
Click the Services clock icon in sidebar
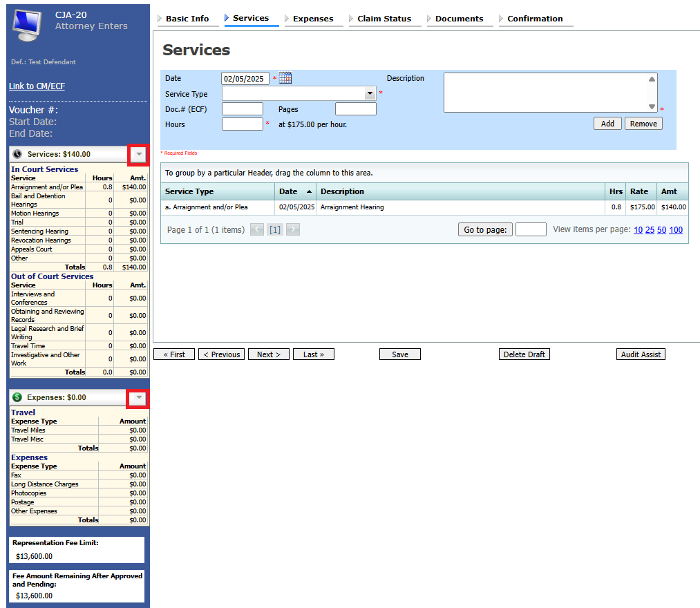click(x=18, y=154)
